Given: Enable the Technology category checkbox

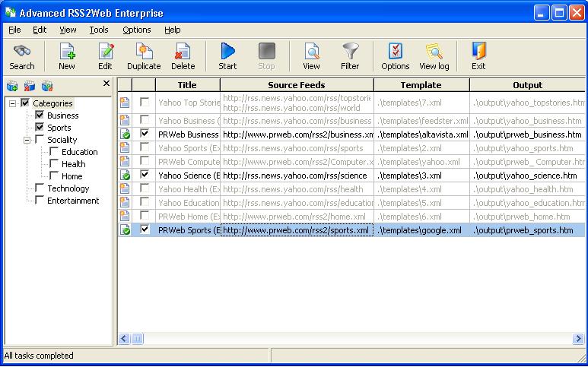Looking at the screenshot, I should click(40, 188).
